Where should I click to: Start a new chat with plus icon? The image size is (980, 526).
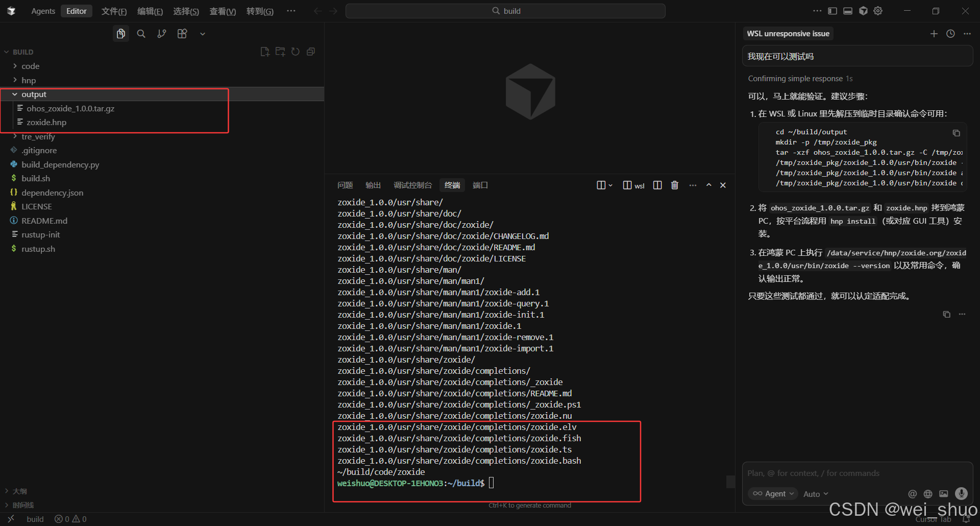pyautogui.click(x=934, y=34)
